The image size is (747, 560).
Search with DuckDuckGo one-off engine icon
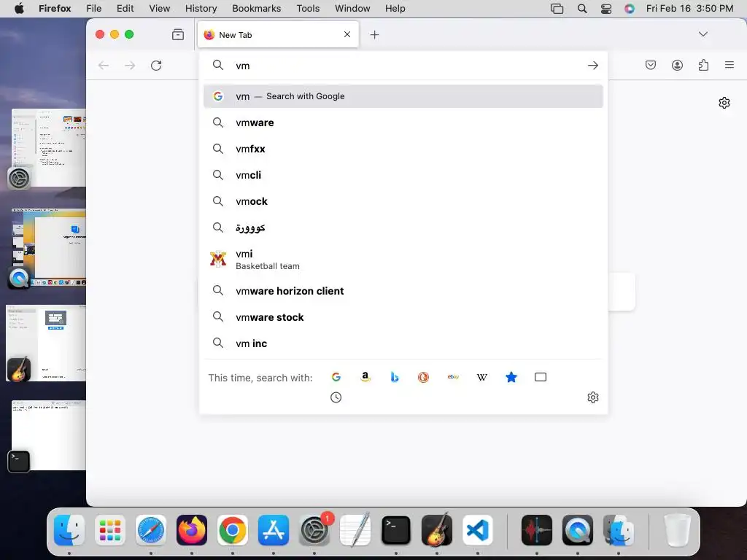424,377
